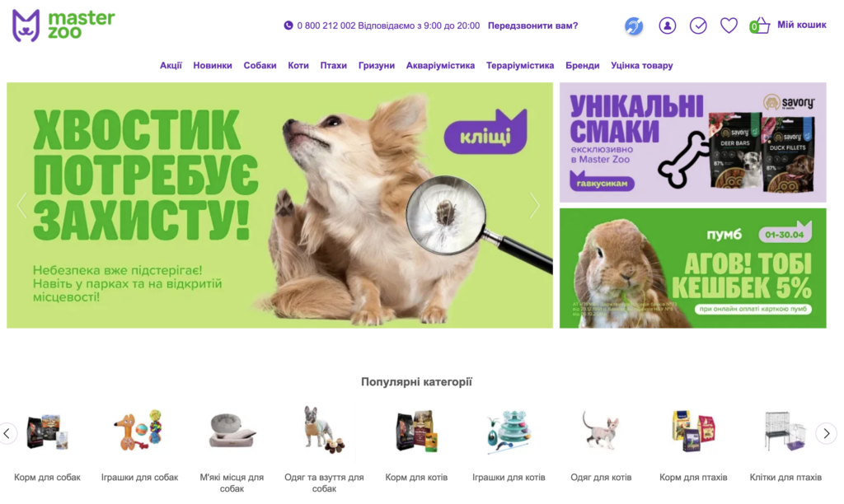Open the Акції menu item

tap(171, 66)
